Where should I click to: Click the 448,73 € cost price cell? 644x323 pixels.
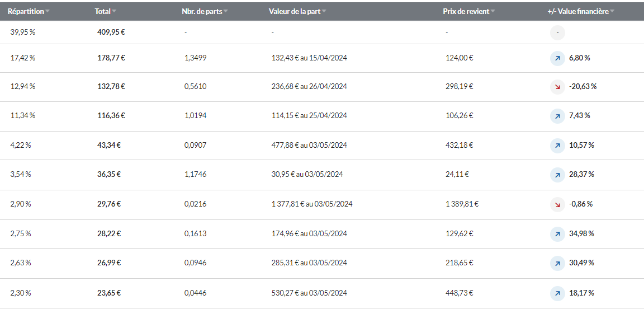(x=459, y=293)
